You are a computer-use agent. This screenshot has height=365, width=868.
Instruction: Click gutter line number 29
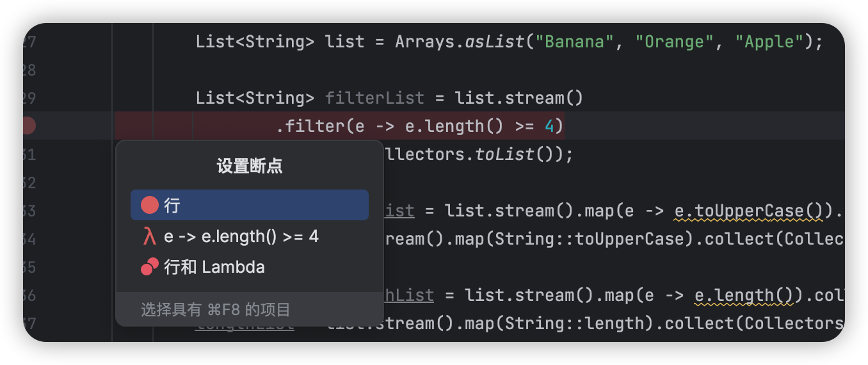[x=29, y=98]
